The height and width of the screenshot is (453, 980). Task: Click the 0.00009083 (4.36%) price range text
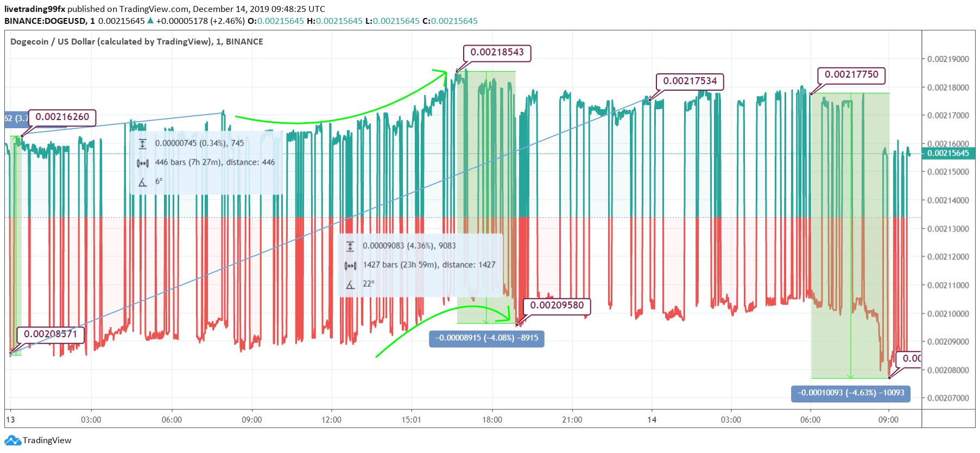[x=409, y=246]
